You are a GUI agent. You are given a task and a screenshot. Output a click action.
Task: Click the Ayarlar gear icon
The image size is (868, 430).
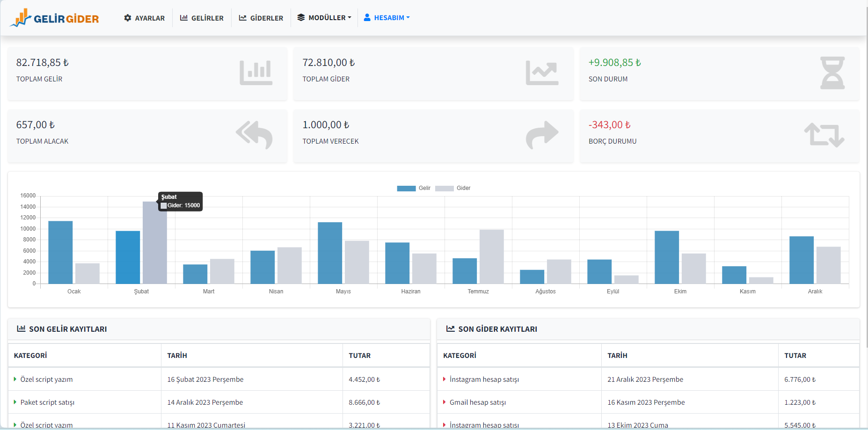click(127, 18)
